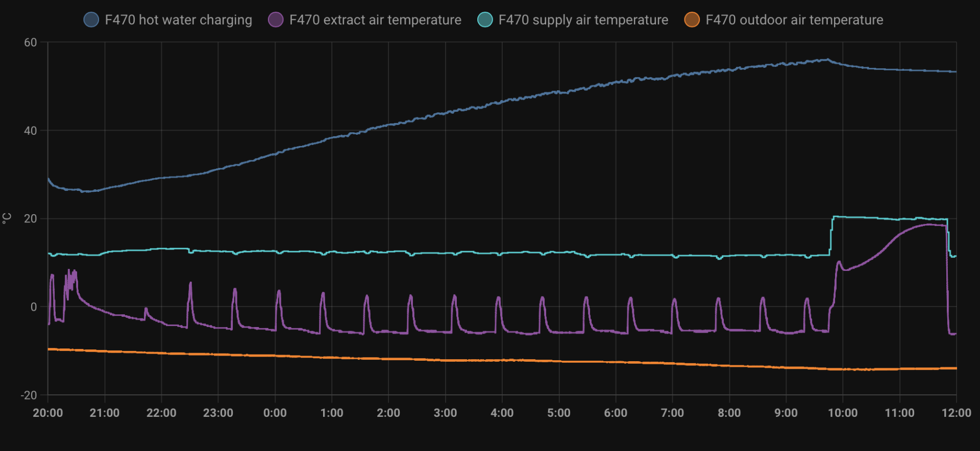Viewport: 980px width, 451px height.
Task: Click the hot water charging peak before 10:00
Action: (x=827, y=60)
